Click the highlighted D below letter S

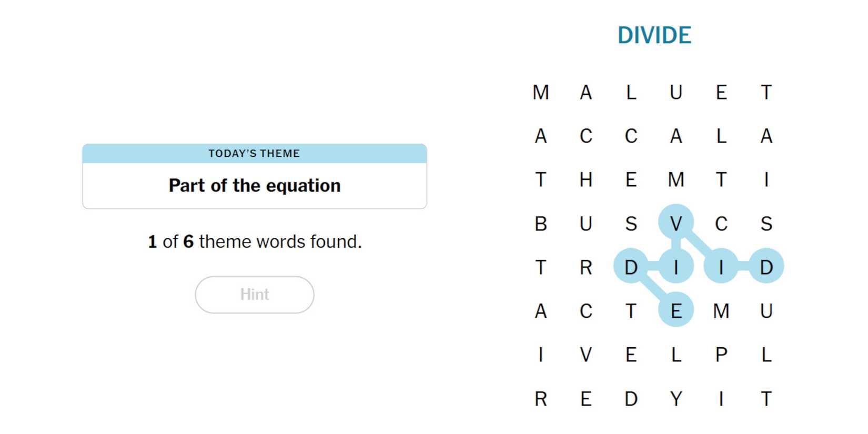[x=766, y=267]
